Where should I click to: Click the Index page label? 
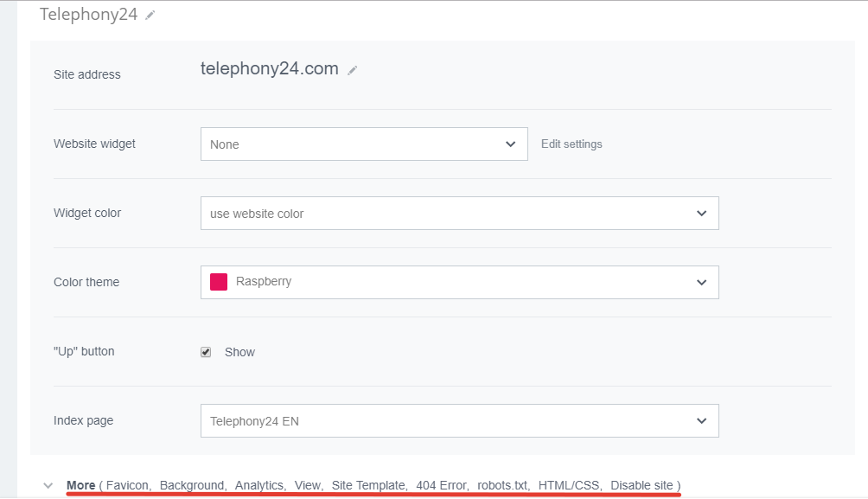click(x=84, y=421)
